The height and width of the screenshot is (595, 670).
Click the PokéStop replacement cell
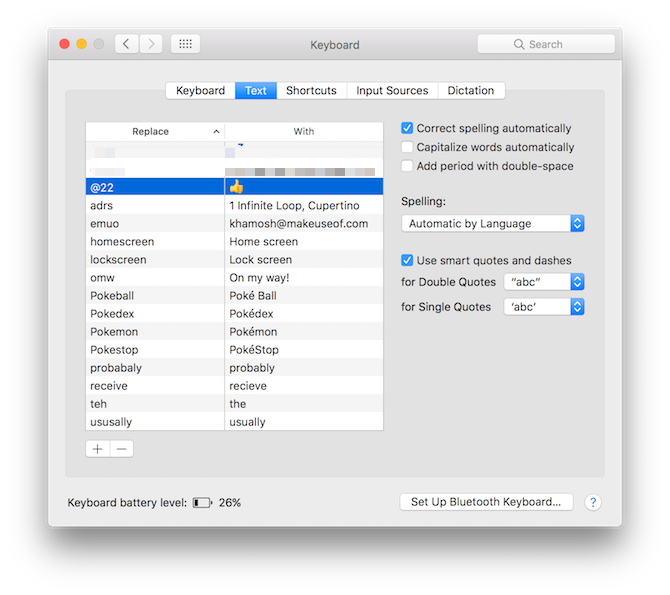(304, 350)
